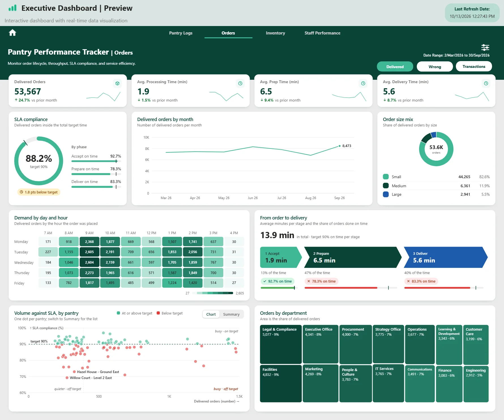Click the dashboard bar-chart logo icon
The height and width of the screenshot is (420, 504).
tap(12, 8)
